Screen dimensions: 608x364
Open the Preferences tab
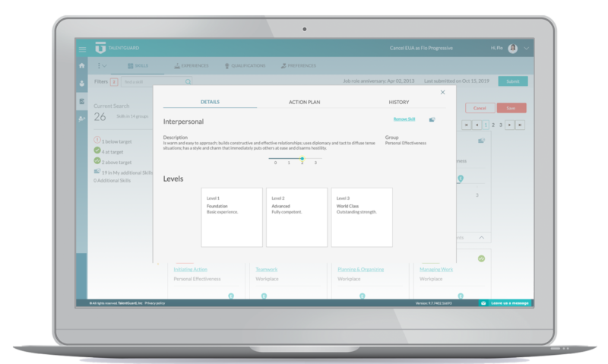(299, 66)
